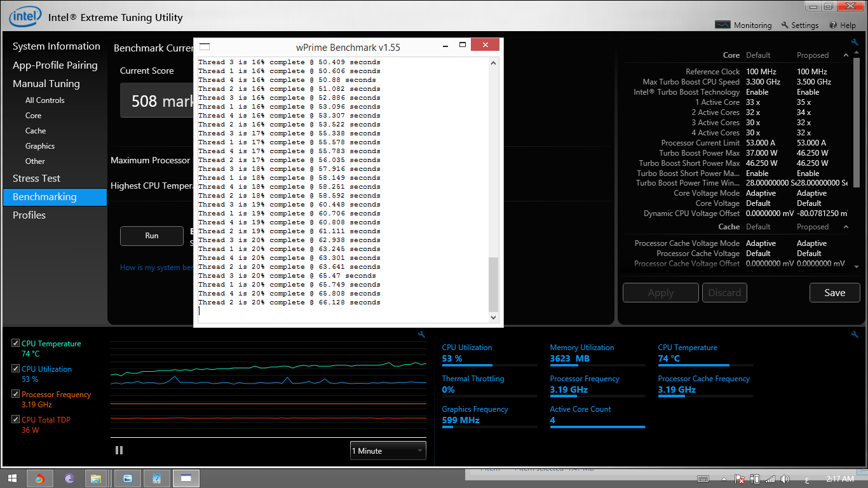Click Max Turbo Boost proposed 3.500 GHz
This screenshot has width=868, height=488.
(814, 82)
